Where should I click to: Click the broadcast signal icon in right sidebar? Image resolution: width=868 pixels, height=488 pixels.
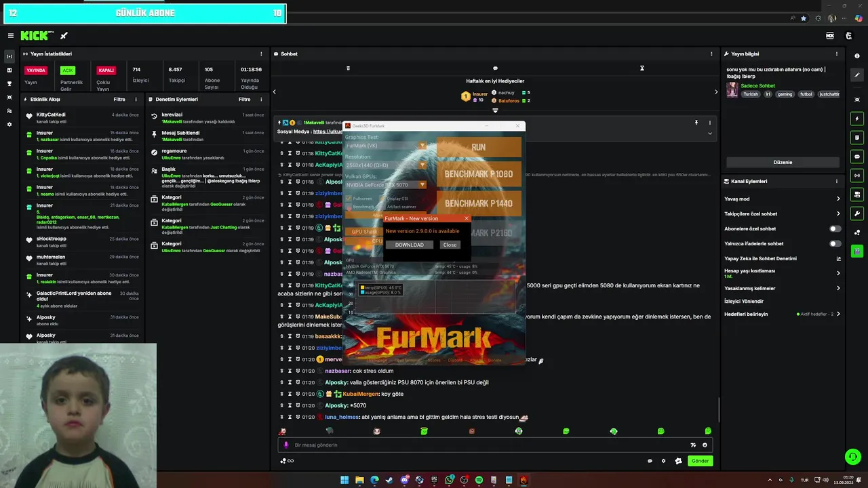point(857,176)
